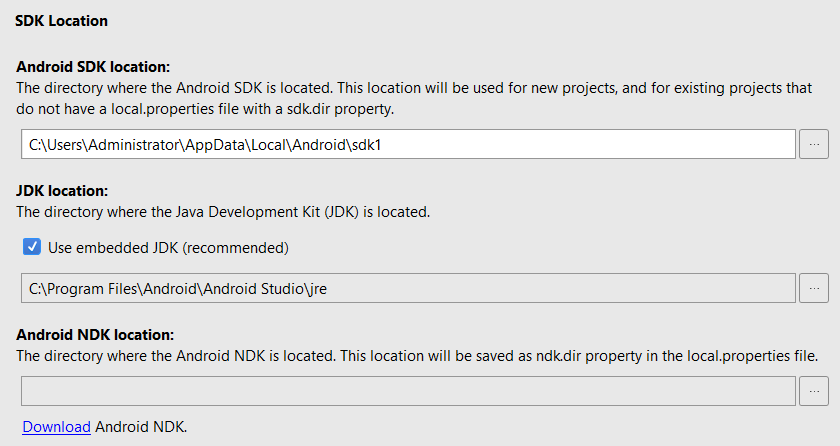Follow the Download link for Android NDK
The image size is (840, 446).
(x=56, y=427)
